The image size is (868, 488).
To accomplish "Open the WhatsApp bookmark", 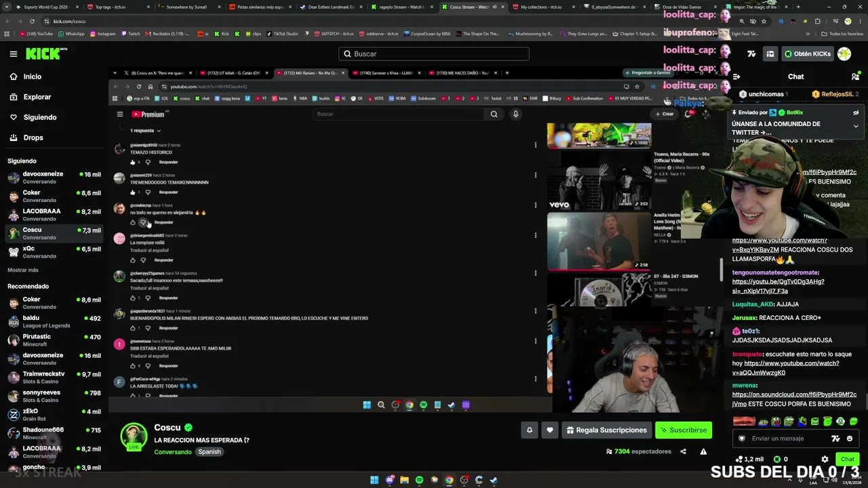I will (x=71, y=34).
